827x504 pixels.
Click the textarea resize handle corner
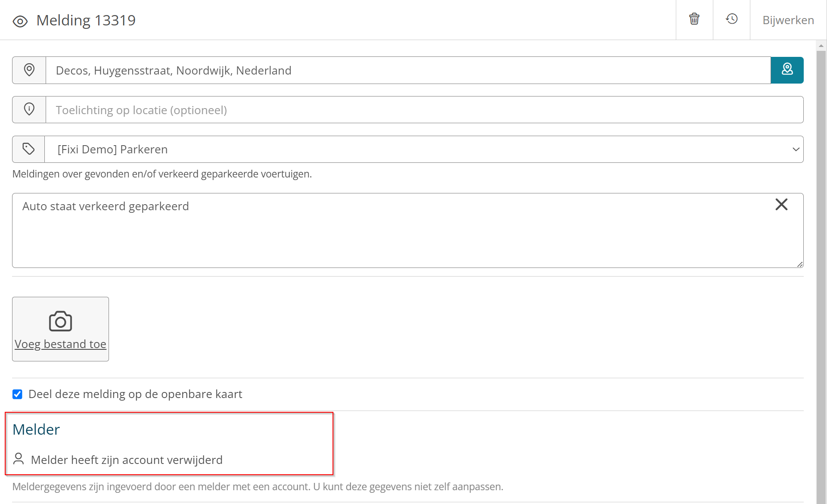pyautogui.click(x=800, y=264)
